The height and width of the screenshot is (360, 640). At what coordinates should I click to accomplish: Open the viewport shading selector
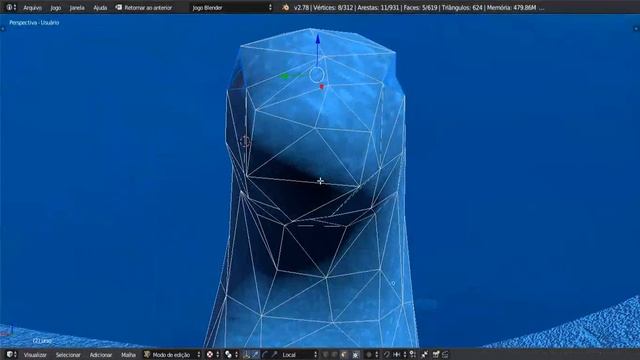(x=213, y=355)
